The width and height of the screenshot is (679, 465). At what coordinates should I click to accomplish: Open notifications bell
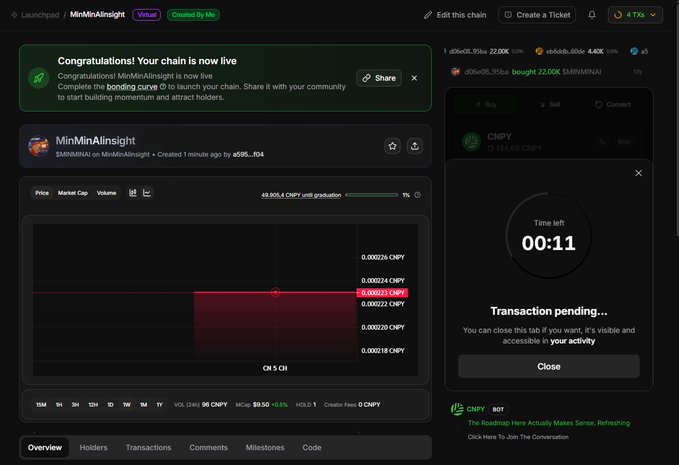(592, 15)
